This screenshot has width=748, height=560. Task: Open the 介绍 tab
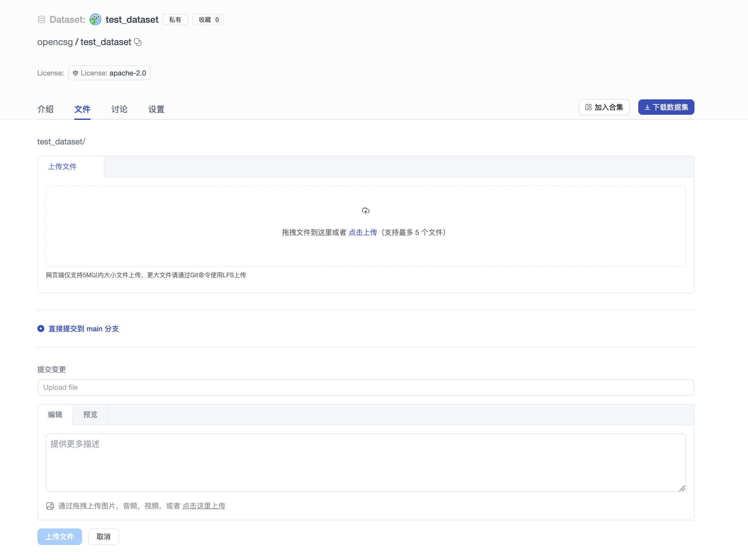(45, 109)
